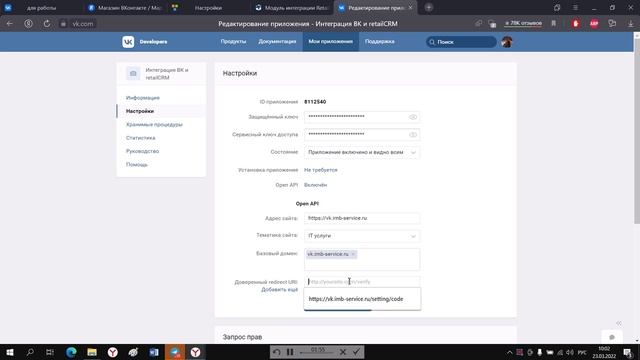
Task: Focus the Защищённый ключ field
Action: coord(362,117)
